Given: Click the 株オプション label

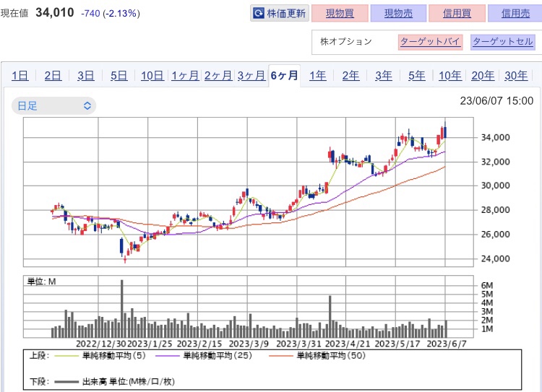Looking at the screenshot, I should point(346,41).
